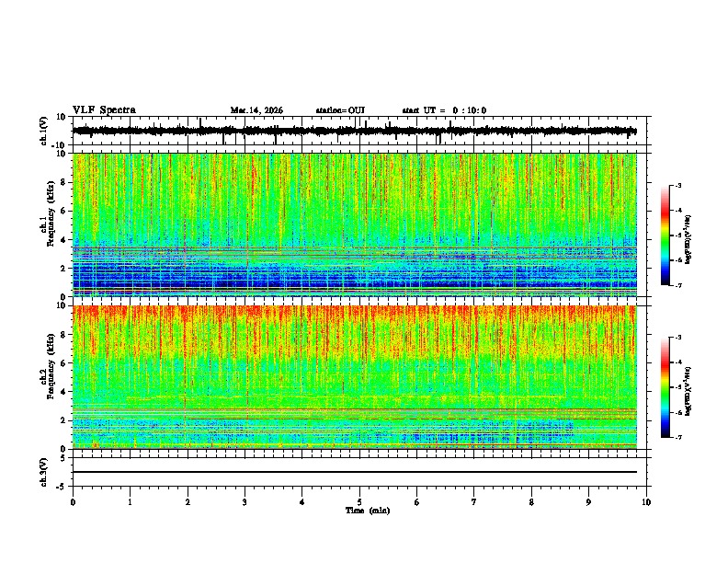Click the "Time (min)" axis label
The width and height of the screenshot is (728, 563).
coord(368,511)
